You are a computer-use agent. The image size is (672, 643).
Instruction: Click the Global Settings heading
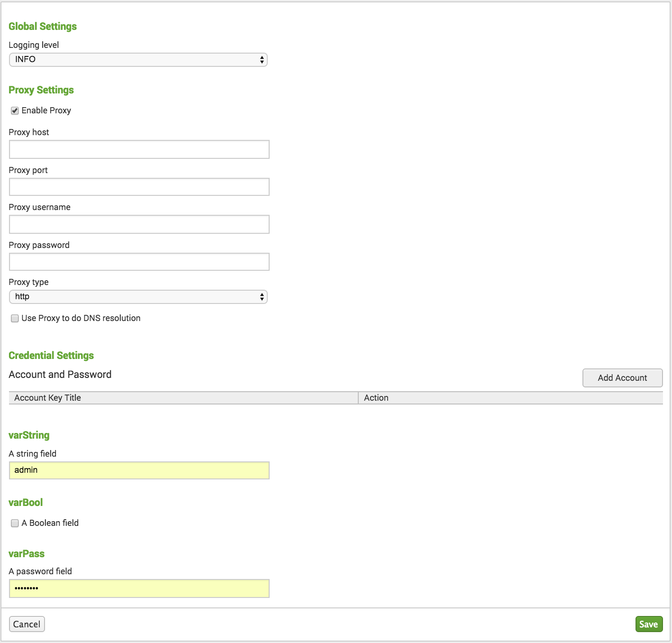click(x=43, y=27)
